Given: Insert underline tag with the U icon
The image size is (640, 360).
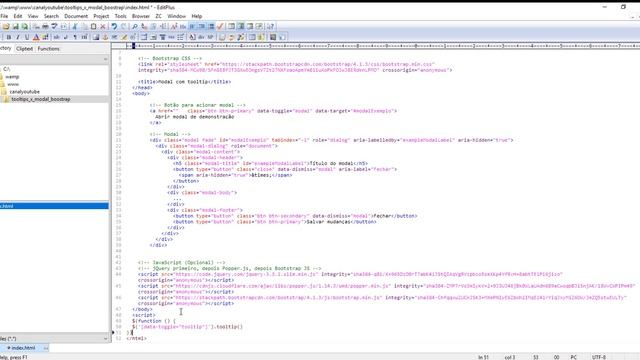Looking at the screenshot, I should point(27,37).
